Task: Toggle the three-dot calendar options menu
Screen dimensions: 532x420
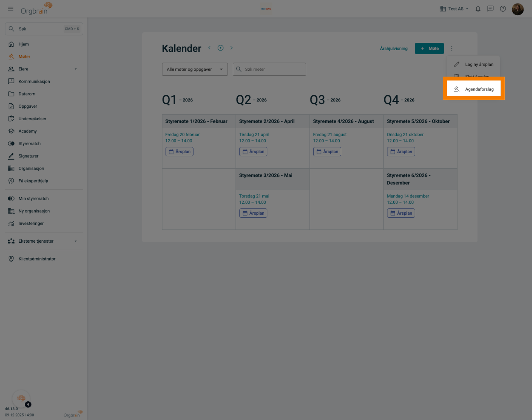Action: point(452,49)
